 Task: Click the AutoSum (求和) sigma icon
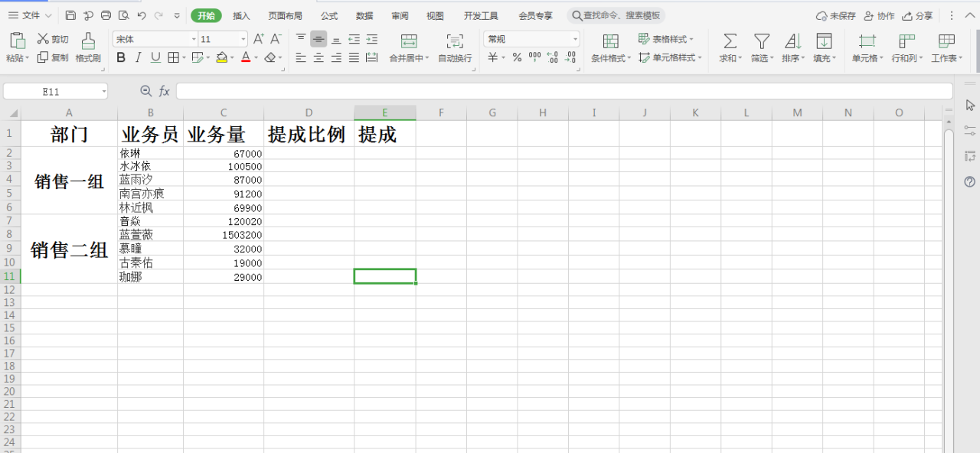pyautogui.click(x=730, y=41)
